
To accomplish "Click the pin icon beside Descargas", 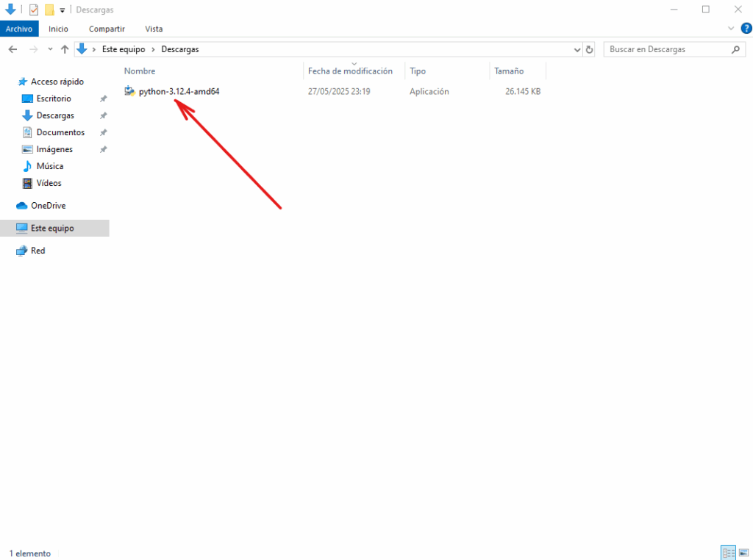I will tap(103, 115).
